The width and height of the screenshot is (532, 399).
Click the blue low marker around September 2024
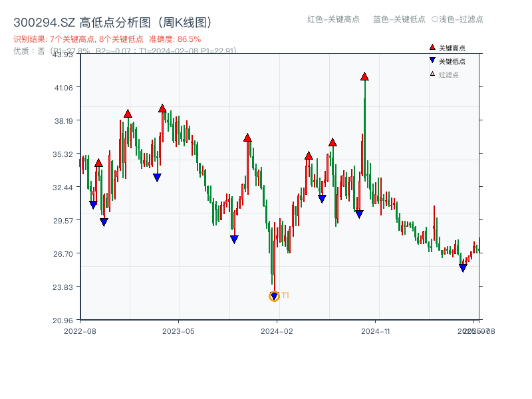359,214
